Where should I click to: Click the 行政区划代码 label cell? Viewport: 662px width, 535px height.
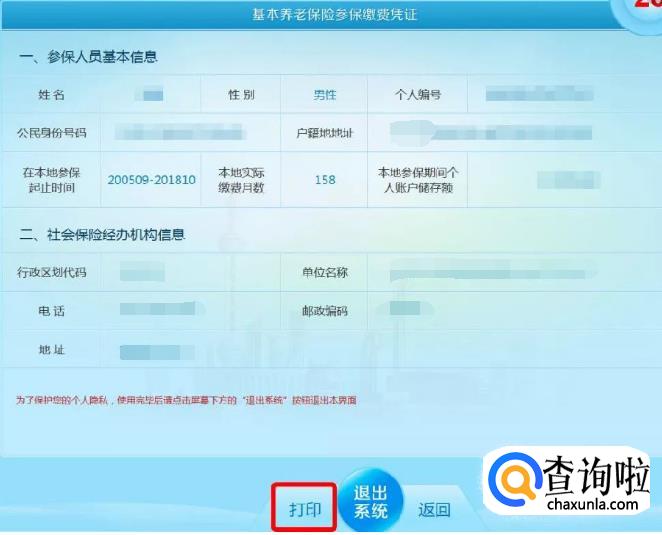pyautogui.click(x=52, y=272)
